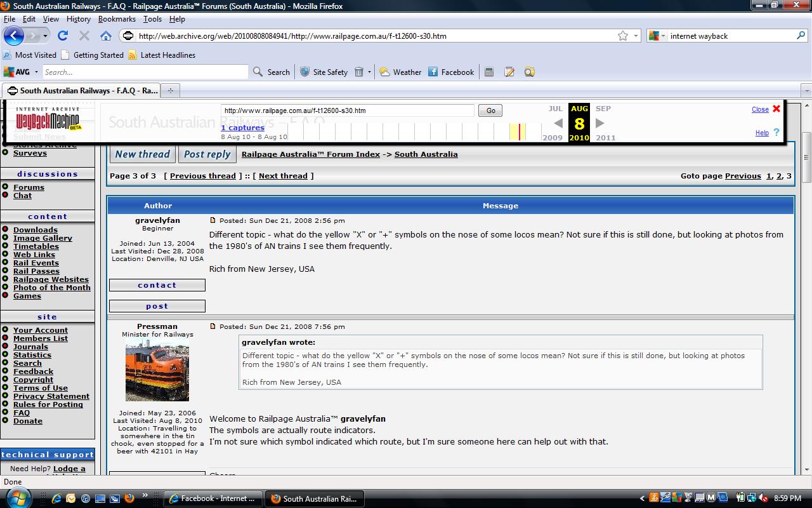The image size is (812, 508).
Task: Click the Firefox Back navigation arrow
Action: tap(14, 36)
